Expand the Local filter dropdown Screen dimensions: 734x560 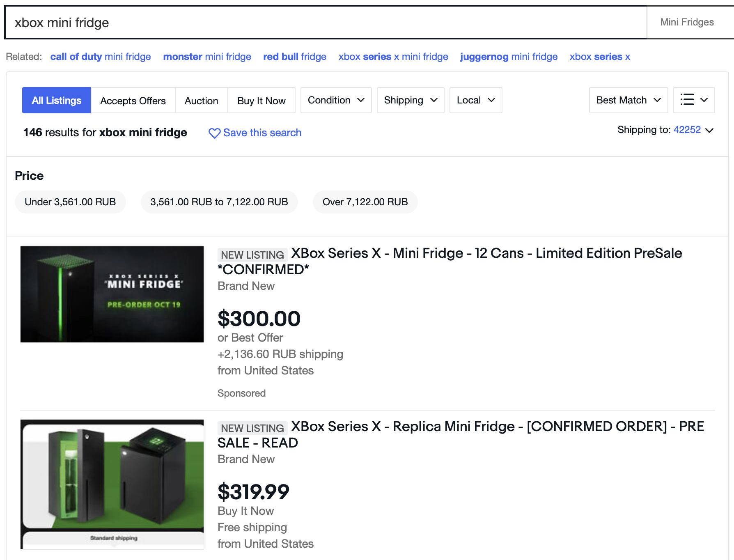tap(475, 100)
